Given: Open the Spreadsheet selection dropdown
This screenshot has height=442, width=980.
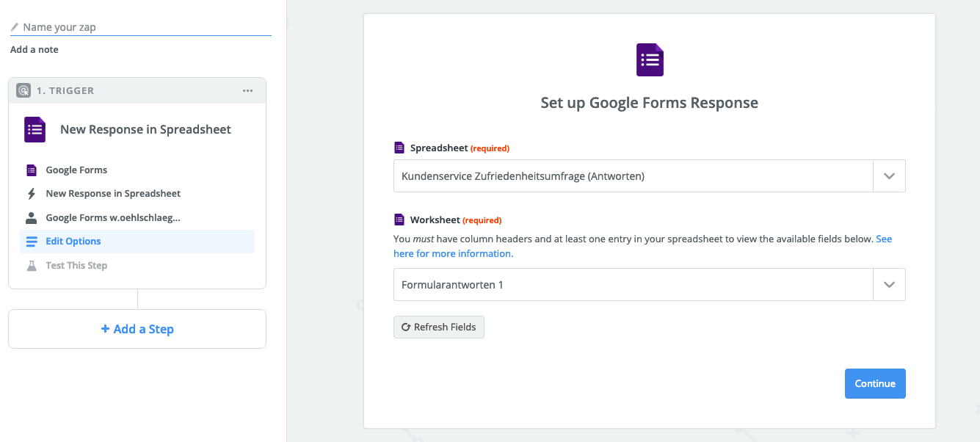Looking at the screenshot, I should click(x=889, y=175).
